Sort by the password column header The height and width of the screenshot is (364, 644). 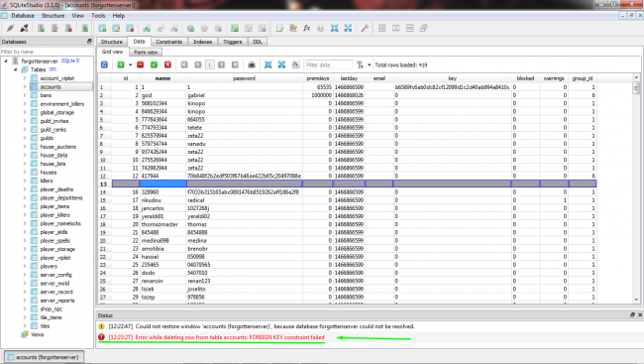click(x=244, y=78)
